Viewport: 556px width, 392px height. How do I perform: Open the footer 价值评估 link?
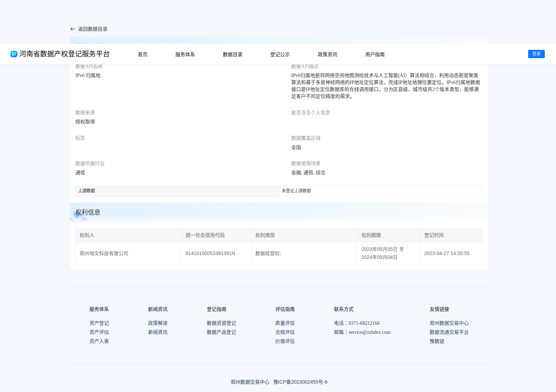(285, 341)
